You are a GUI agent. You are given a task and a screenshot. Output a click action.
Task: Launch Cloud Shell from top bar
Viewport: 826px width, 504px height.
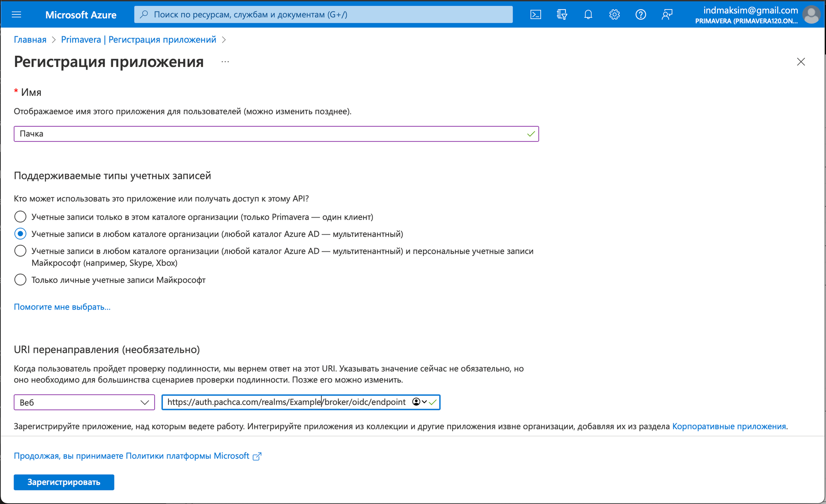(536, 15)
